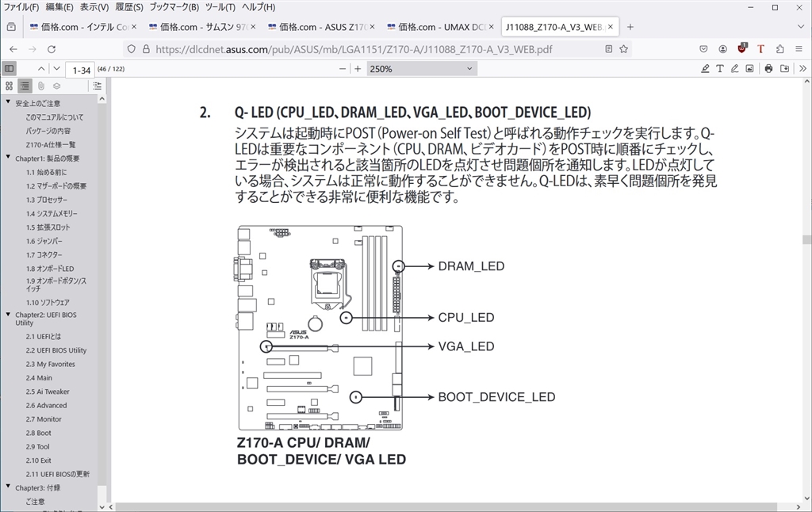Save the PDF to disk
This screenshot has width=812, height=512.
(784, 68)
